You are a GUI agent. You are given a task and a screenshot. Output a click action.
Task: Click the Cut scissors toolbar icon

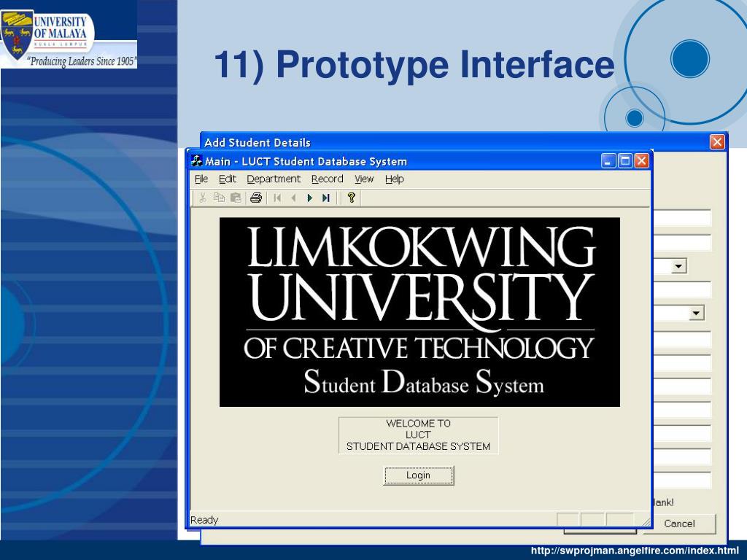point(203,198)
